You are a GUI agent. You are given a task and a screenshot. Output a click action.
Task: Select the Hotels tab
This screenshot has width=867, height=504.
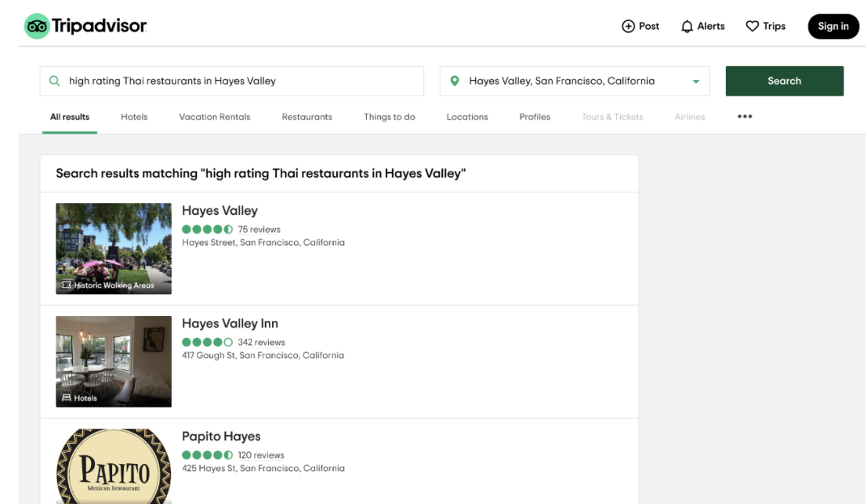[134, 117]
